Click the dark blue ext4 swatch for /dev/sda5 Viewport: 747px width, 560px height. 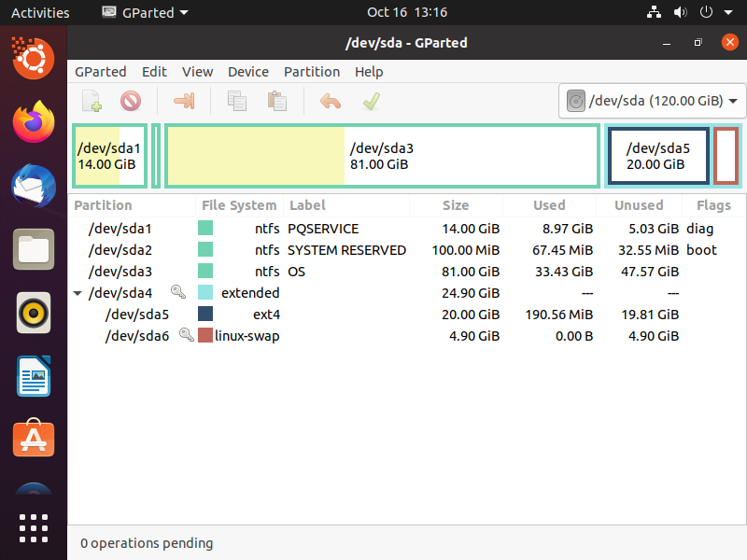tap(205, 314)
